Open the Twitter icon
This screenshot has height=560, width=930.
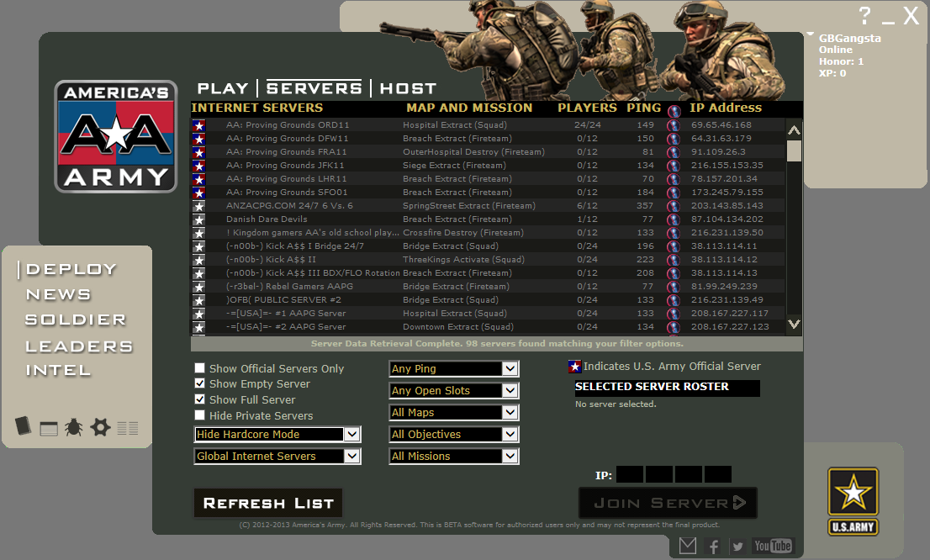(x=737, y=547)
